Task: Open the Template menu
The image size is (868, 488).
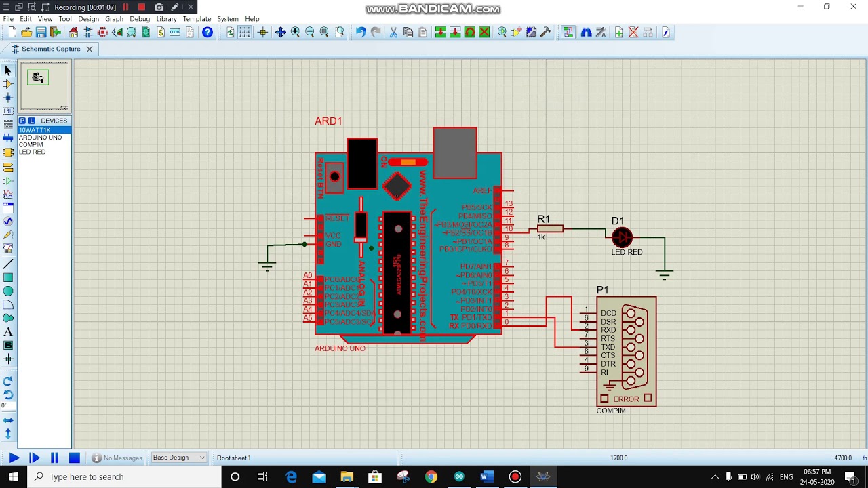Action: 197,19
